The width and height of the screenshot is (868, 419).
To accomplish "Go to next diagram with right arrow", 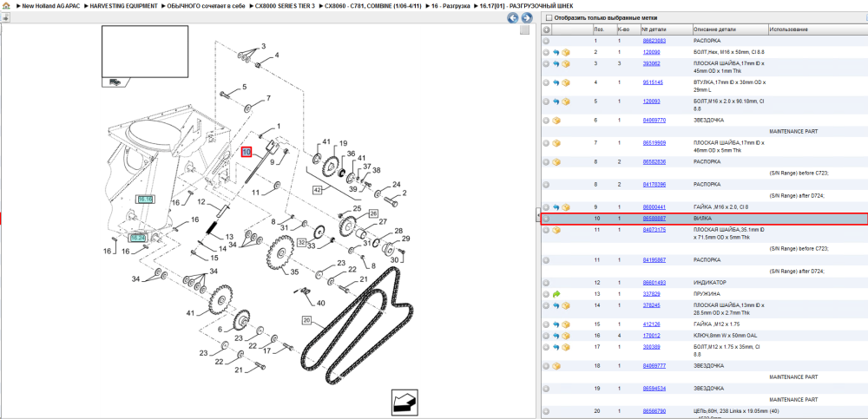I will [x=527, y=18].
